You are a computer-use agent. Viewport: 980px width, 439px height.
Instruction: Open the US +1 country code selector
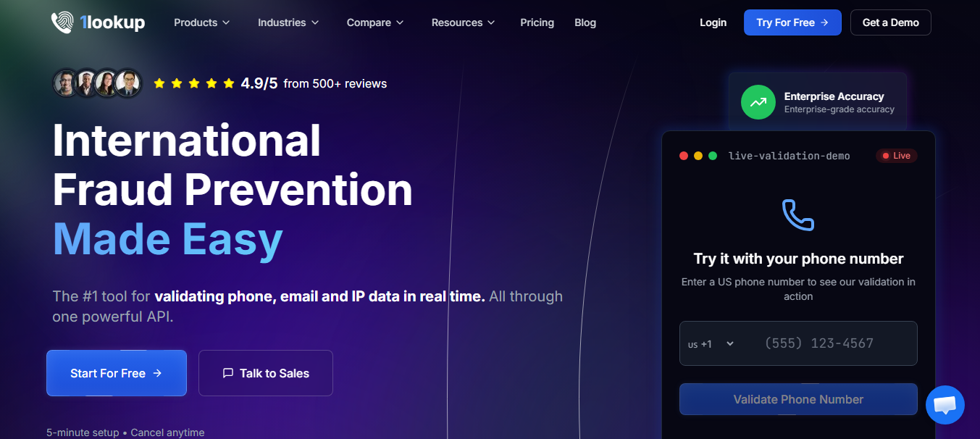tap(711, 344)
